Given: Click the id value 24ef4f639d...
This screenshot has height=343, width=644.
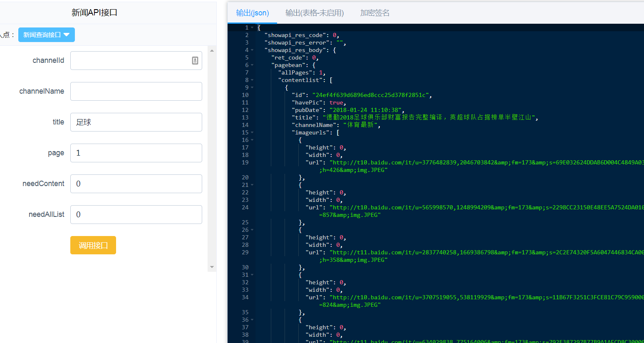Looking at the screenshot, I should (370, 95).
